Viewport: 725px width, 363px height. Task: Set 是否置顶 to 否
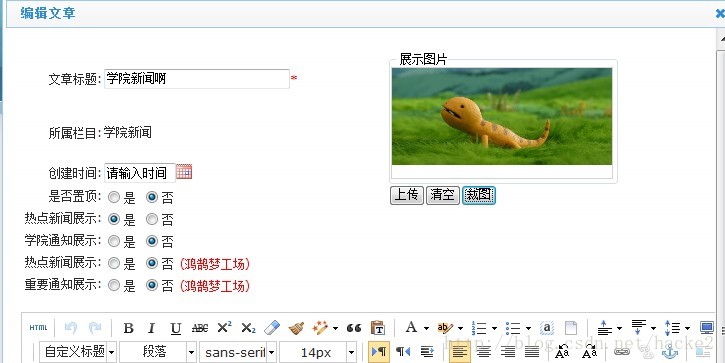pyautogui.click(x=152, y=197)
